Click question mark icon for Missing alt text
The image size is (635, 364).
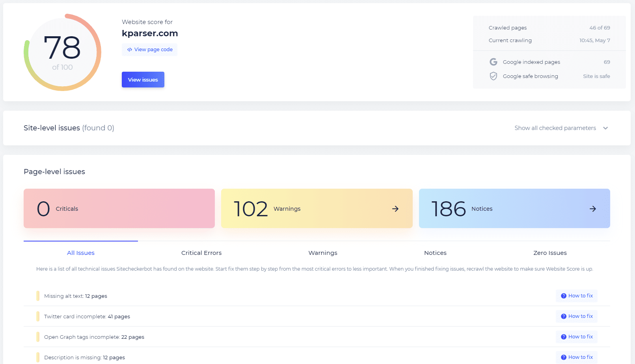(x=564, y=296)
